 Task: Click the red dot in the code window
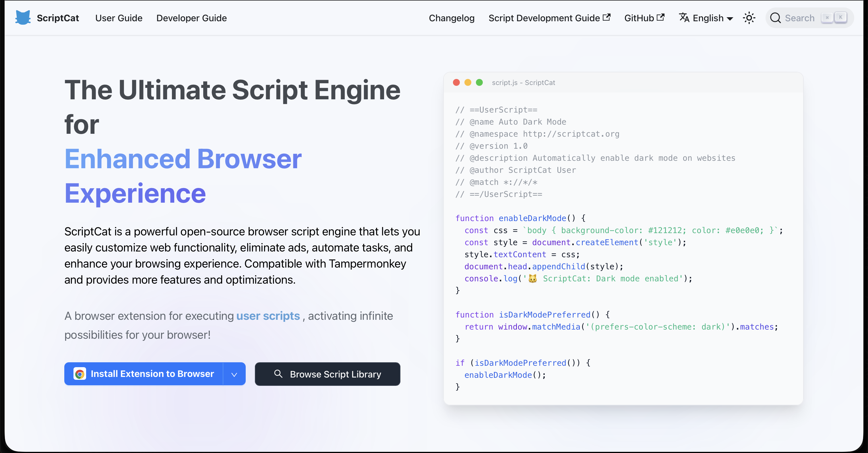pos(456,83)
